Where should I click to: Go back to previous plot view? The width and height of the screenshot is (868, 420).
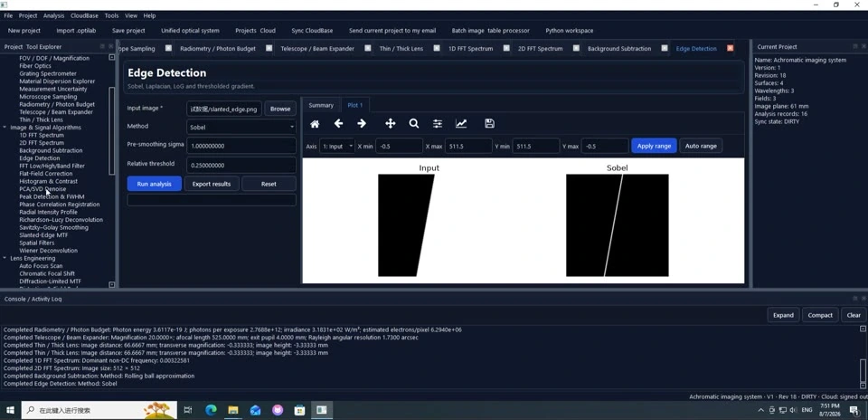coord(338,124)
